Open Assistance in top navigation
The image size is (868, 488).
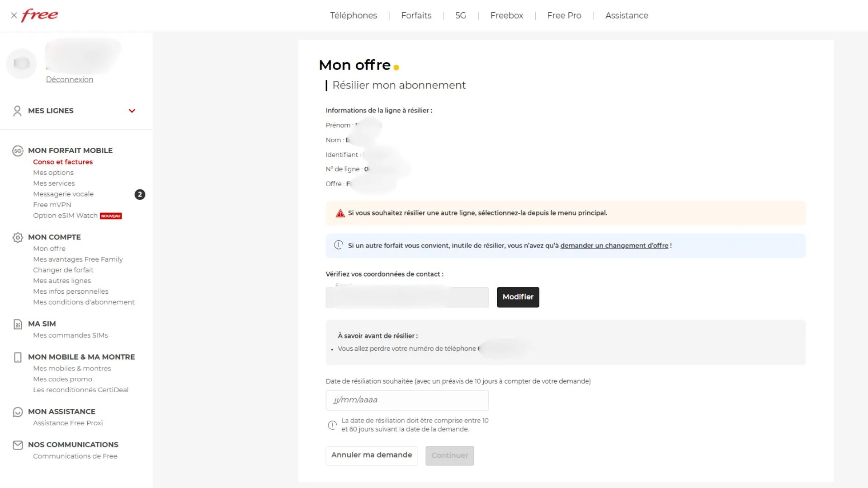[627, 15]
